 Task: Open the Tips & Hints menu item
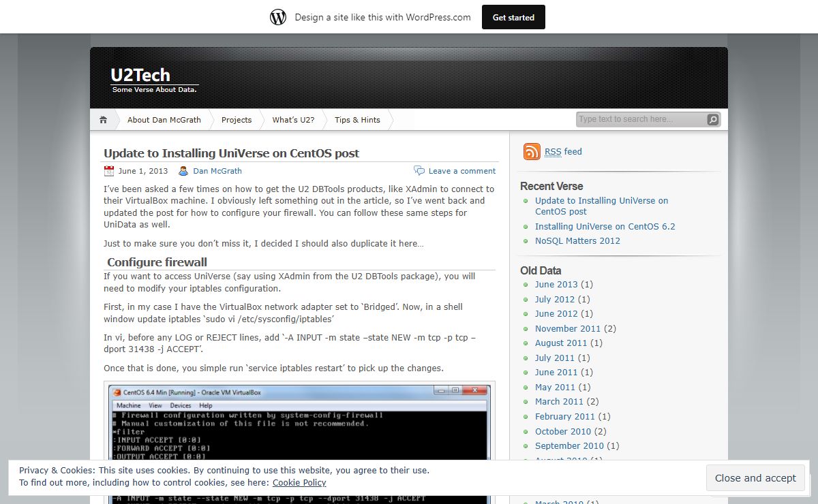click(x=357, y=120)
